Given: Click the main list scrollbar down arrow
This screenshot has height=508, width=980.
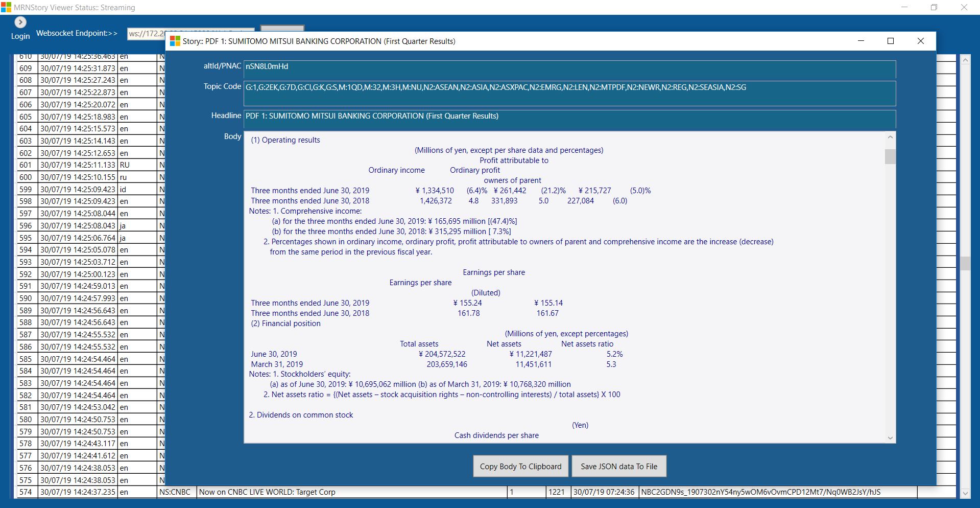Looking at the screenshot, I should [965, 493].
